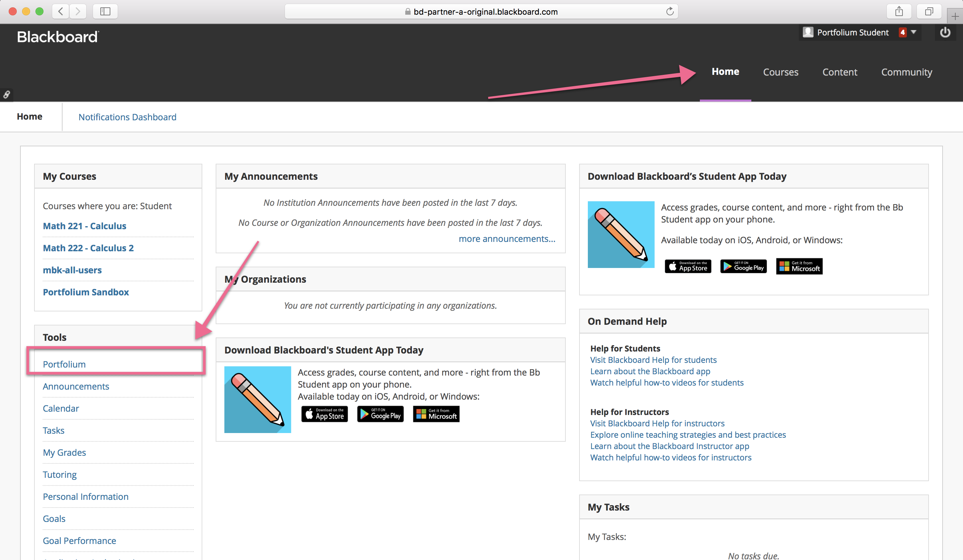
Task: Toggle the Safari sidebar button
Action: click(105, 11)
